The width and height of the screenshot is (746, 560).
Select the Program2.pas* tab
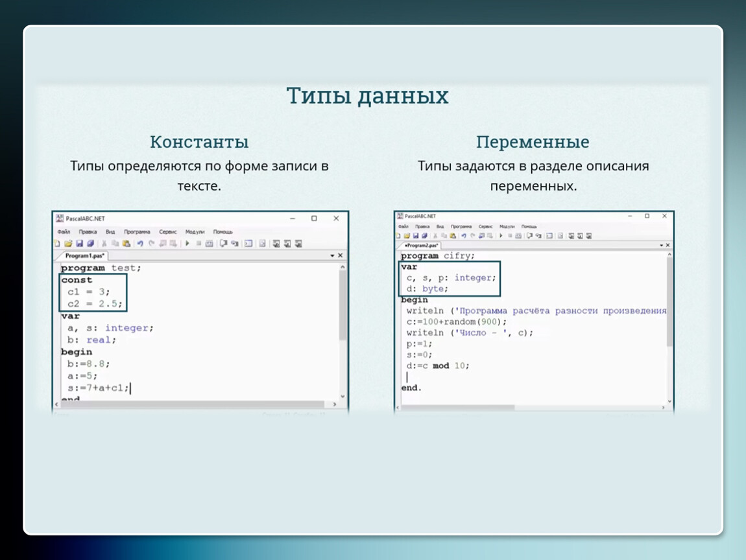(421, 246)
